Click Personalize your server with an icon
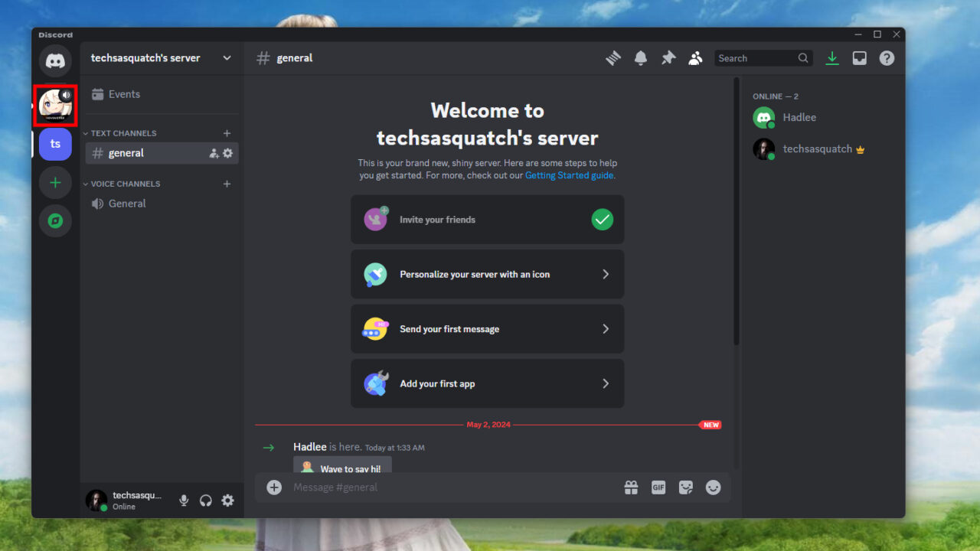Image resolution: width=980 pixels, height=551 pixels. [x=487, y=274]
